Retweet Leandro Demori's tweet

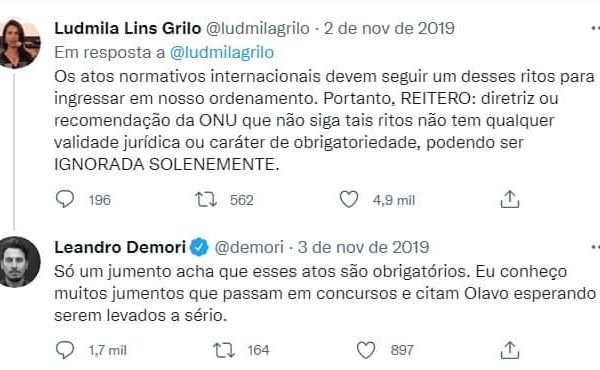coord(224,350)
